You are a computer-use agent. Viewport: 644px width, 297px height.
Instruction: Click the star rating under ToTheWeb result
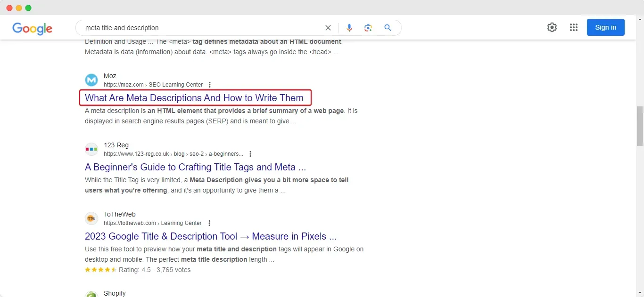(x=100, y=270)
